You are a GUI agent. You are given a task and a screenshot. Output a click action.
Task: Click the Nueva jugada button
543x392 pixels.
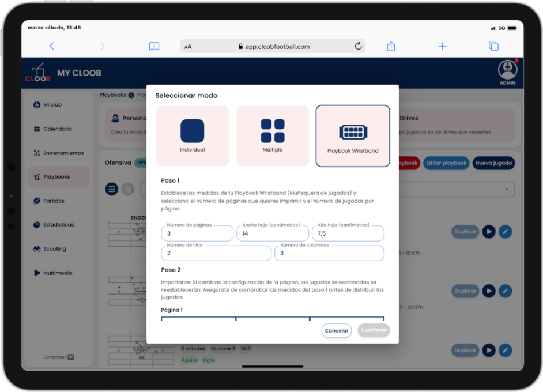(x=493, y=163)
